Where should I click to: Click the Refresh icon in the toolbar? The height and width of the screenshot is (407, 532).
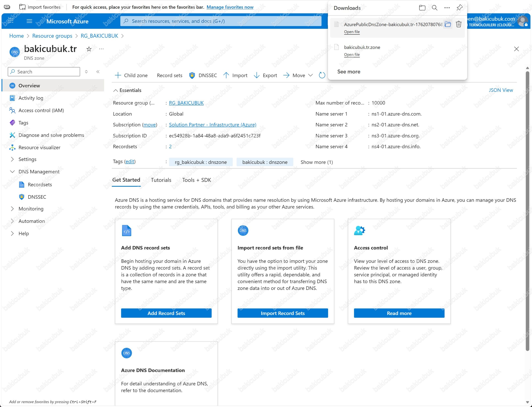(322, 75)
